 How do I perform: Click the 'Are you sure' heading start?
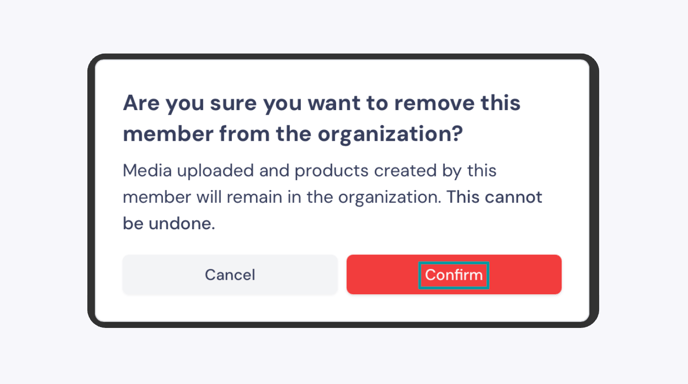click(x=190, y=104)
